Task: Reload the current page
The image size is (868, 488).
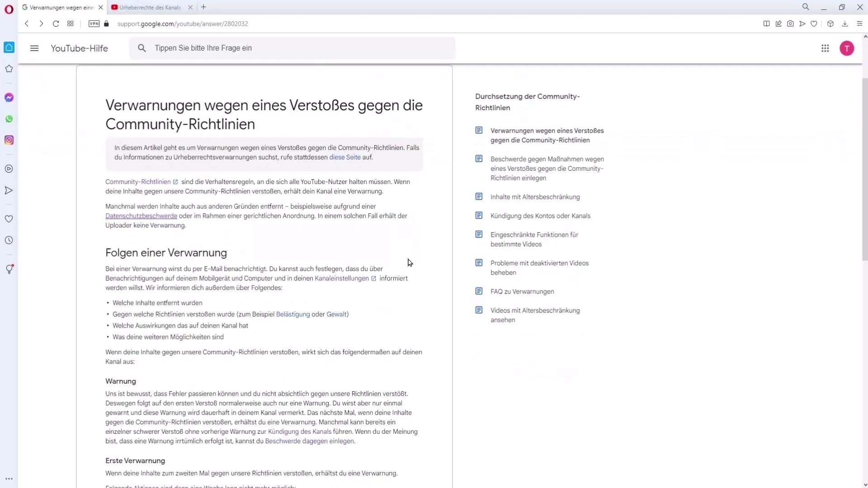Action: (x=56, y=24)
